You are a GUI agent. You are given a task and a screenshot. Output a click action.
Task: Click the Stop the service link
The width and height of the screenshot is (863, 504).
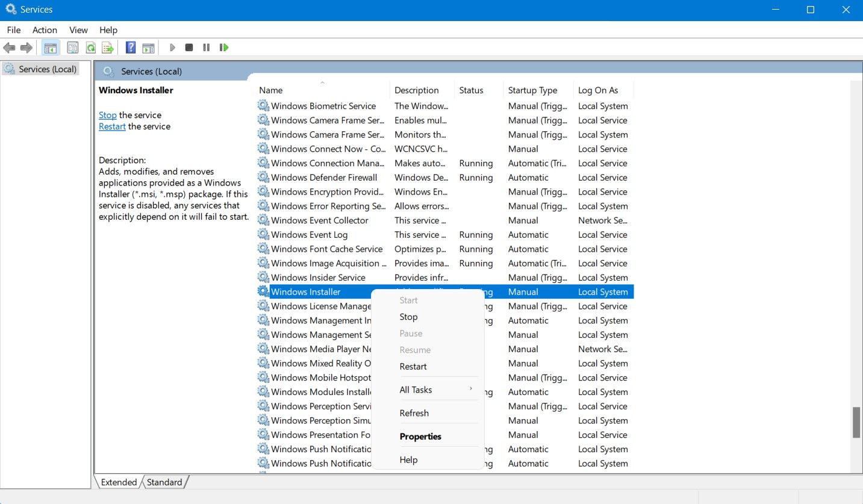click(107, 115)
